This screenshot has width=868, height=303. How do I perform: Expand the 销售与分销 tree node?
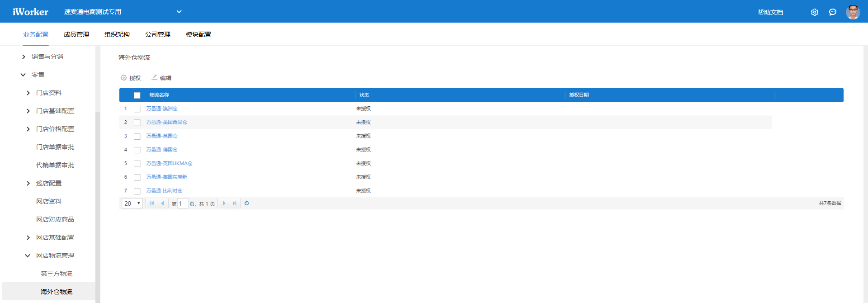(24, 57)
